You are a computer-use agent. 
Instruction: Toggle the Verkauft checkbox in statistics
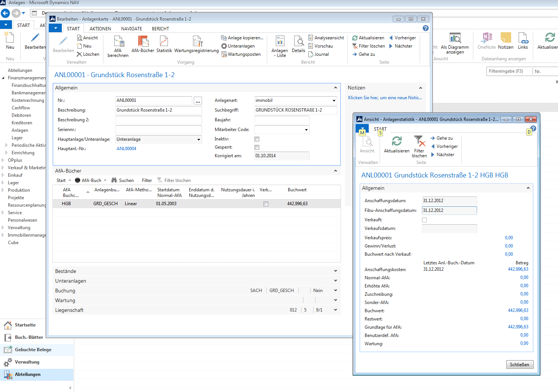[424, 220]
